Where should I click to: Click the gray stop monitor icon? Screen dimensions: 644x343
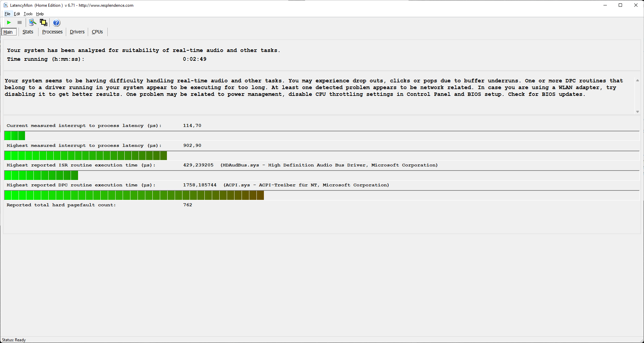coord(20,23)
